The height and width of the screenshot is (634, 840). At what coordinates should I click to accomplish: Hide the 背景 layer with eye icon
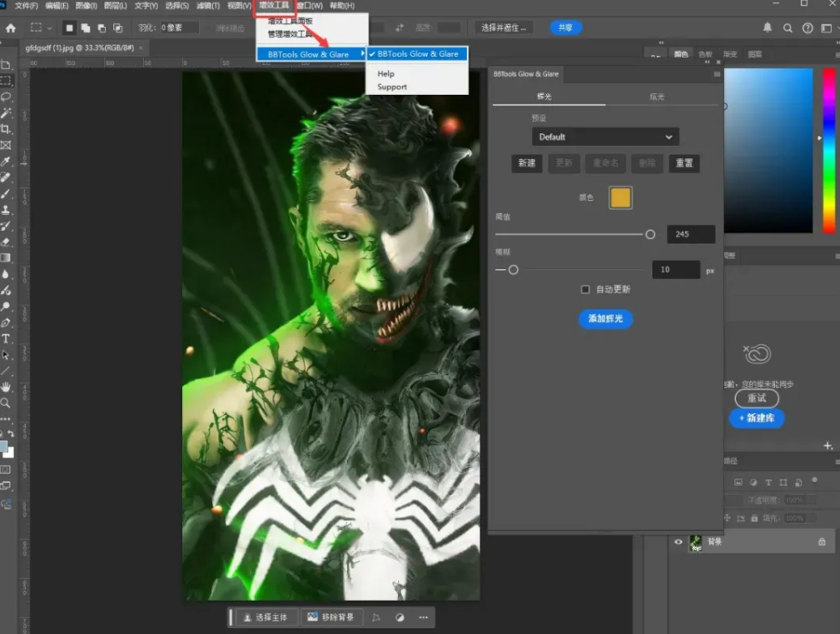(x=678, y=542)
